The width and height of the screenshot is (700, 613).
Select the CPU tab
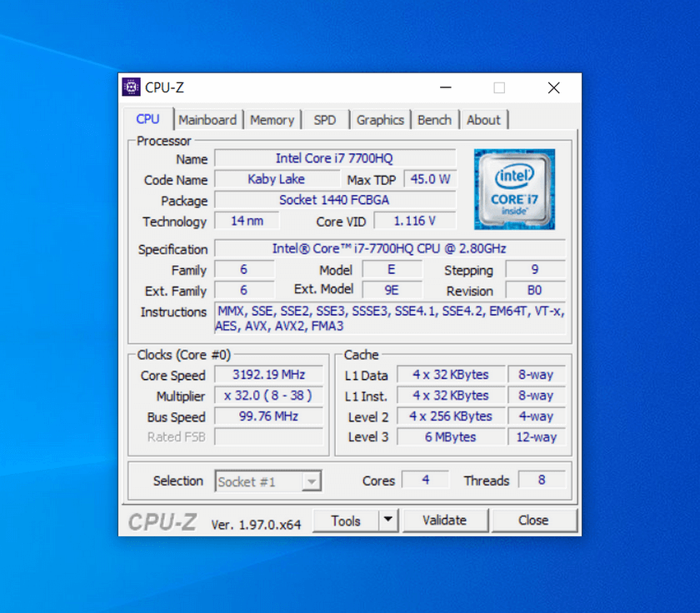147,119
